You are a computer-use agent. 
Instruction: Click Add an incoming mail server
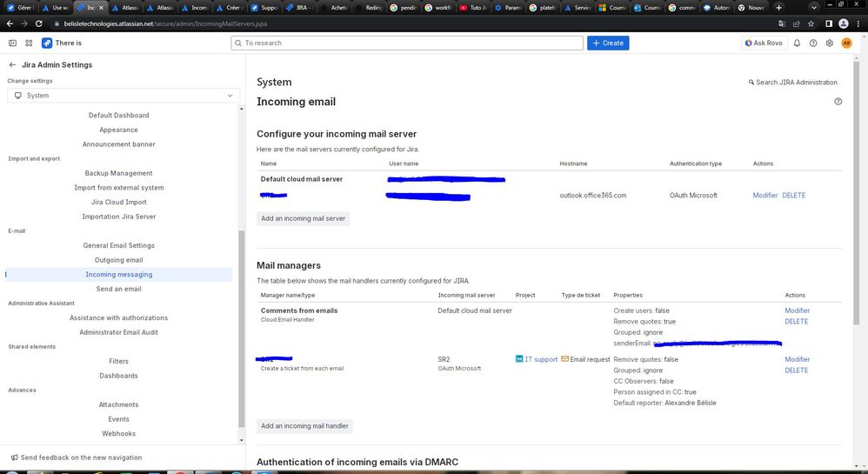pos(303,218)
